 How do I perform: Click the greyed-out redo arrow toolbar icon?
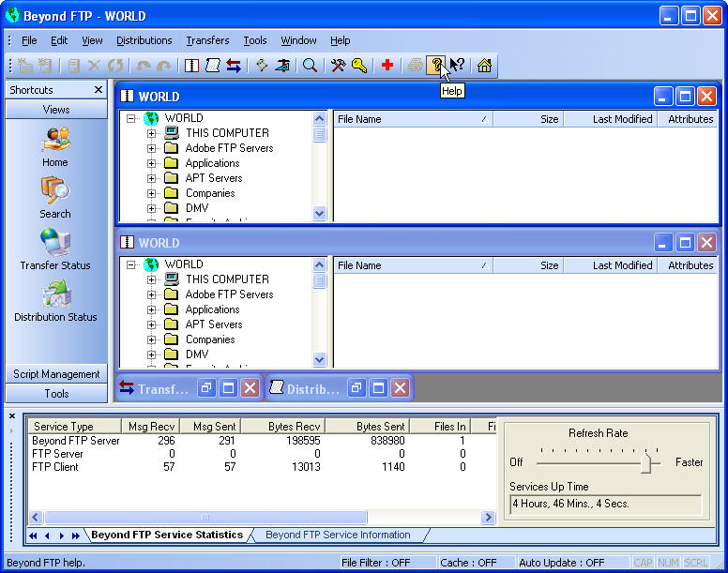[x=164, y=66]
